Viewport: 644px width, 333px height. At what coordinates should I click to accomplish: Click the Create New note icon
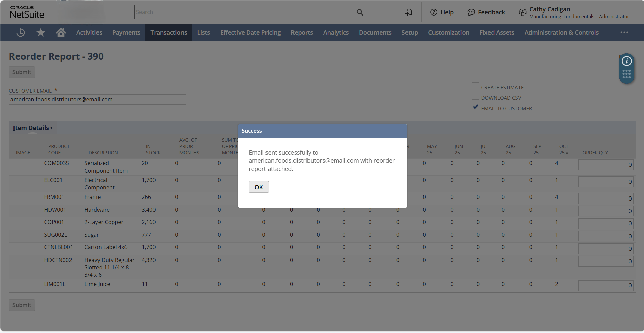tap(409, 12)
